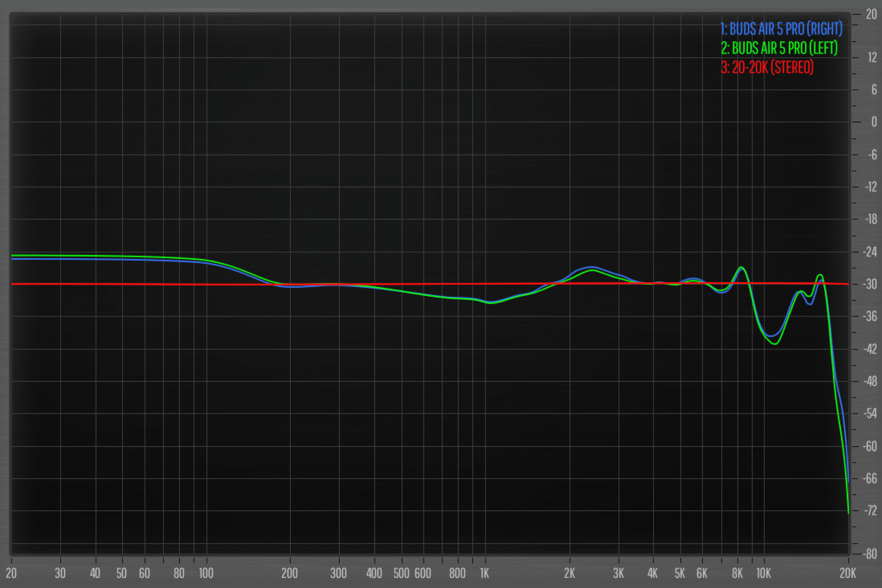Screen dimensions: 882x588
Task: Click the green curve's endpoint at 20K
Action: (848, 512)
